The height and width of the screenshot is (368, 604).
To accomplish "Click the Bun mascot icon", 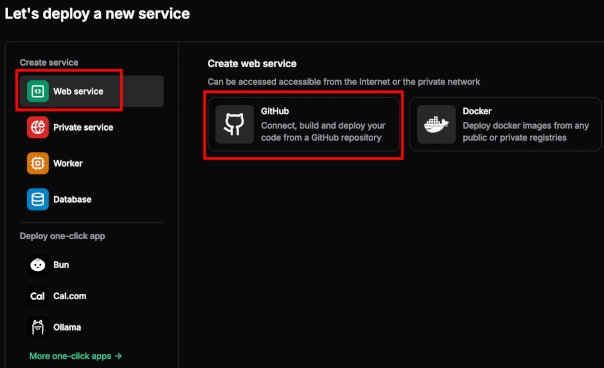I will [x=38, y=265].
